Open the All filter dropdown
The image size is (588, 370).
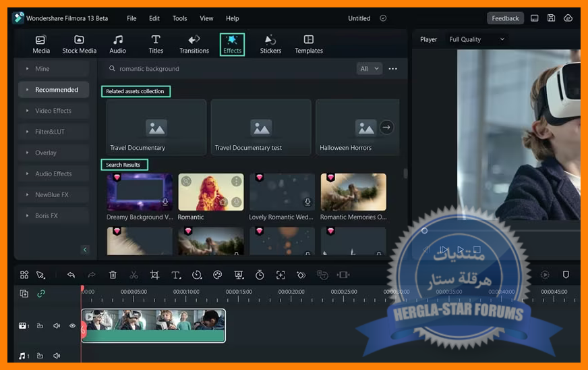[x=369, y=69]
